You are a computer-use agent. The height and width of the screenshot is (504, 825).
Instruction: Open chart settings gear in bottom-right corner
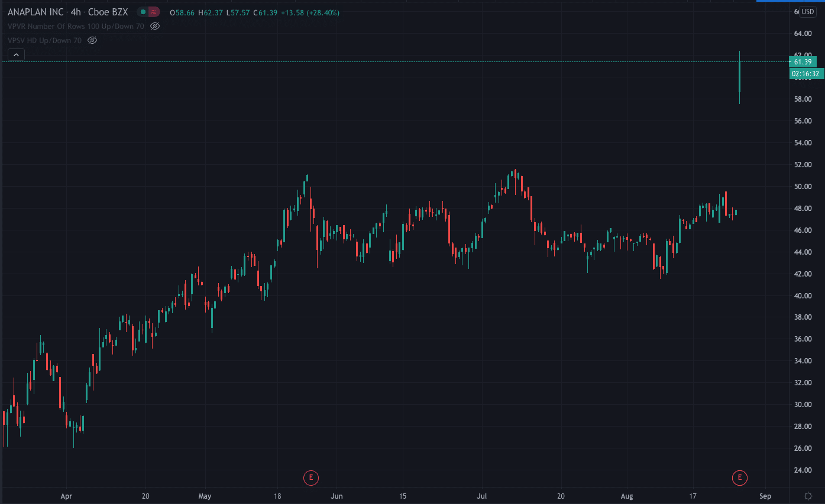point(808,496)
